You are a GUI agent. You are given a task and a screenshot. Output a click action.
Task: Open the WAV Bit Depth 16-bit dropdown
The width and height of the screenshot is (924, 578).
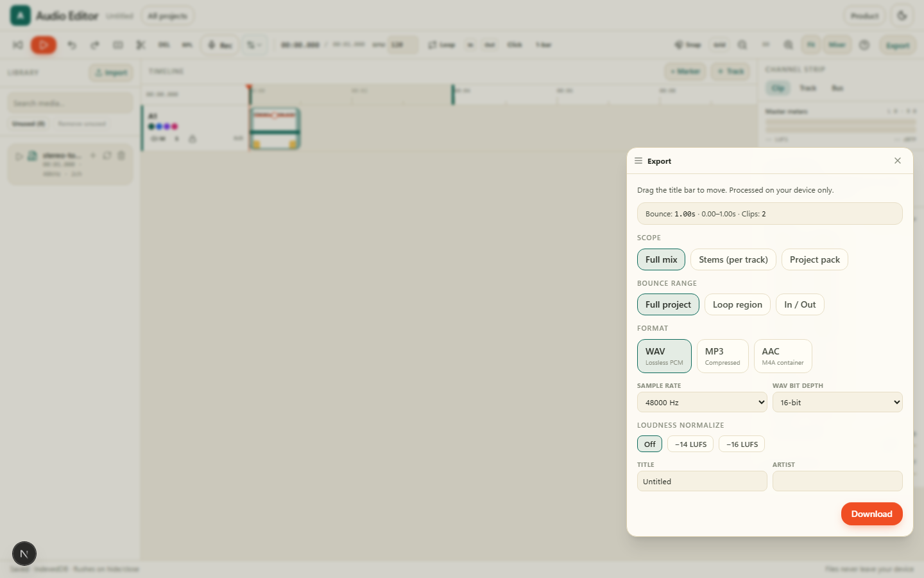point(837,402)
